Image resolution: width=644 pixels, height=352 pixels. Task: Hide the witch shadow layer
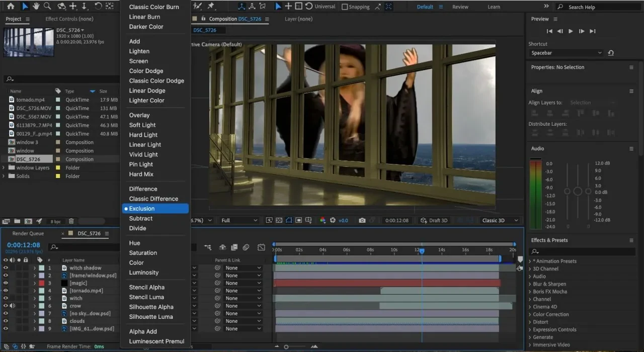click(x=6, y=268)
